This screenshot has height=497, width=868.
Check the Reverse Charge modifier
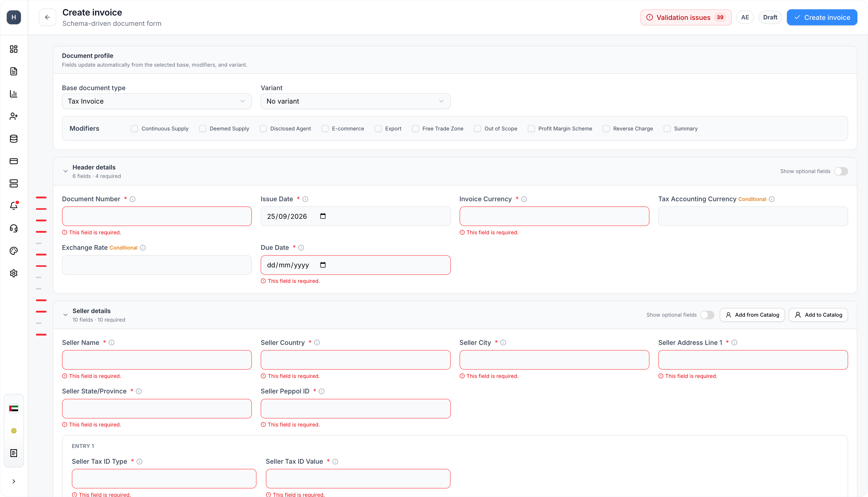click(606, 128)
